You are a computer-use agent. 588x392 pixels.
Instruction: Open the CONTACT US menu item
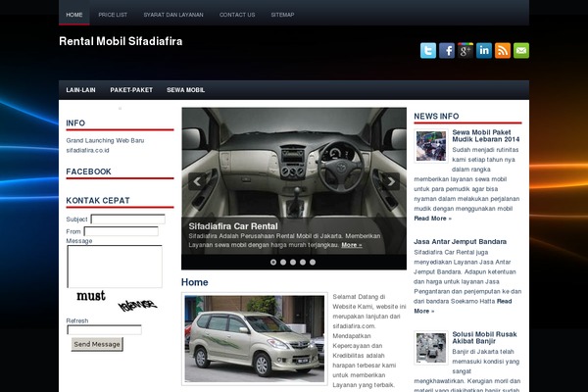point(237,15)
